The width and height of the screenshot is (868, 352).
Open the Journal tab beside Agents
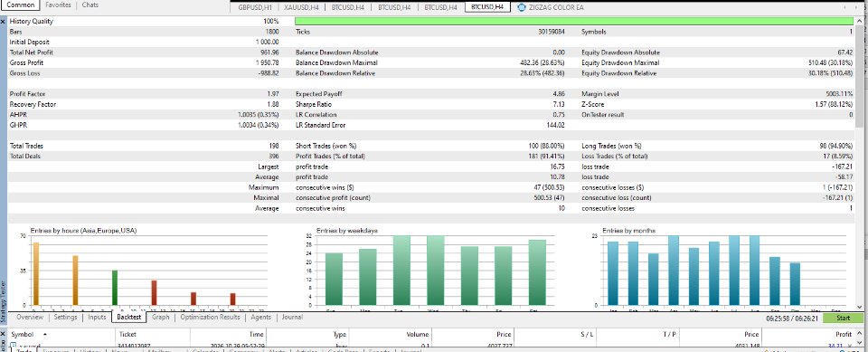point(292,317)
